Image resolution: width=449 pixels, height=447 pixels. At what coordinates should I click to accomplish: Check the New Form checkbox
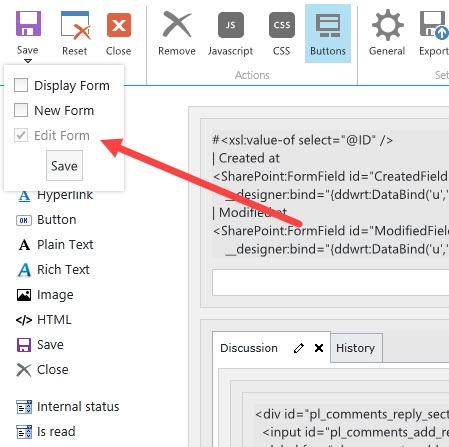pyautogui.click(x=21, y=110)
